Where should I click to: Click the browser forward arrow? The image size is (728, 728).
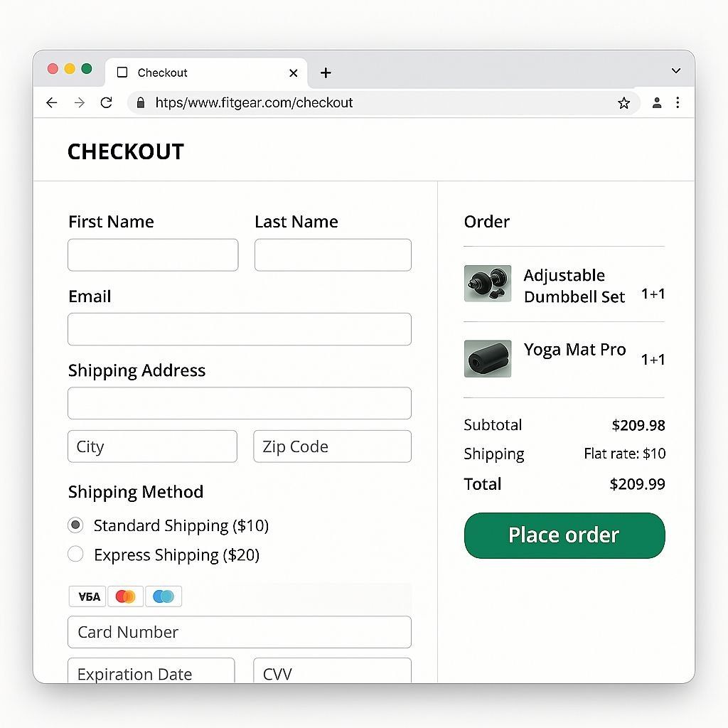click(80, 103)
